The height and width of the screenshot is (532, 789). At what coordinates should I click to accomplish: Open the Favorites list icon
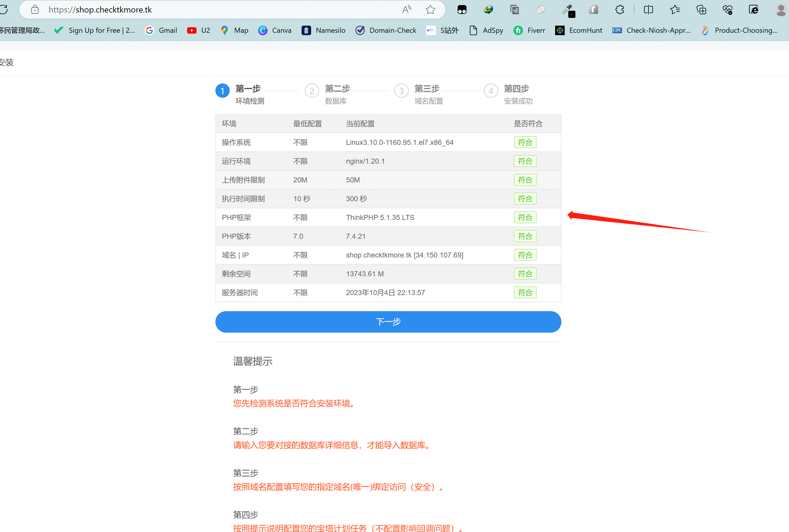pyautogui.click(x=675, y=10)
